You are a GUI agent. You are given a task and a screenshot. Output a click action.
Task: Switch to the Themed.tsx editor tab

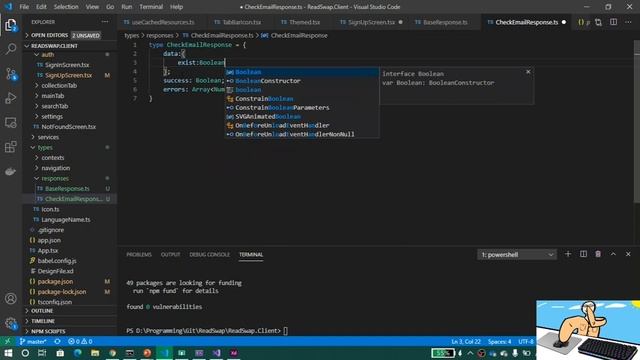click(304, 22)
